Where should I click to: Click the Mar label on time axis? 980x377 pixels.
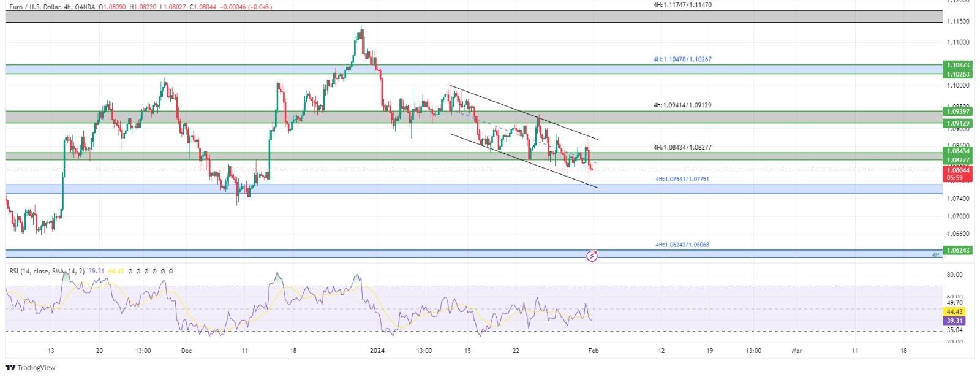(x=796, y=351)
